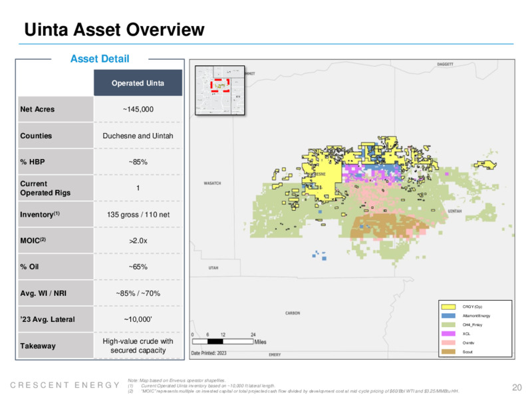Click the 'Uinta Asset Overview' slide title
Viewport: 532px width, 399px height.
click(114, 29)
